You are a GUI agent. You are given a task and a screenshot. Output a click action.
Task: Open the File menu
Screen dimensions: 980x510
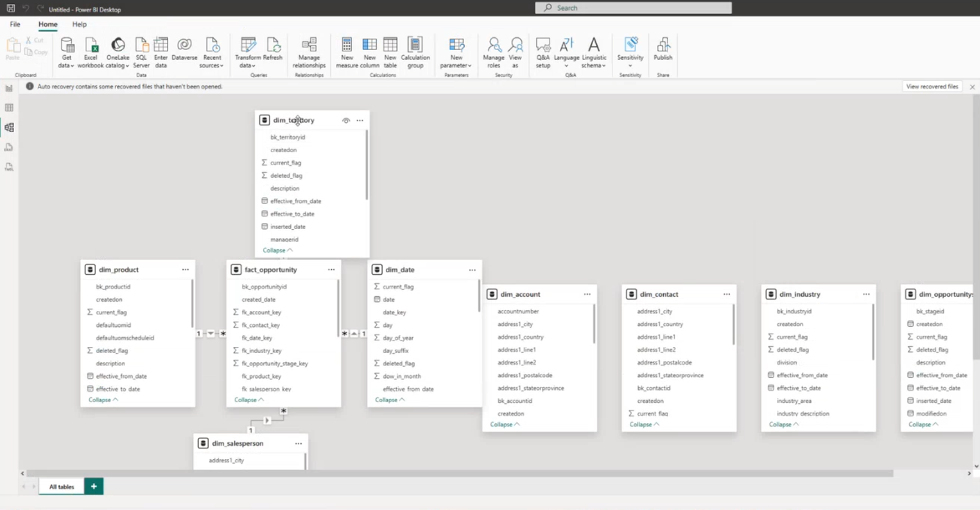tap(15, 24)
